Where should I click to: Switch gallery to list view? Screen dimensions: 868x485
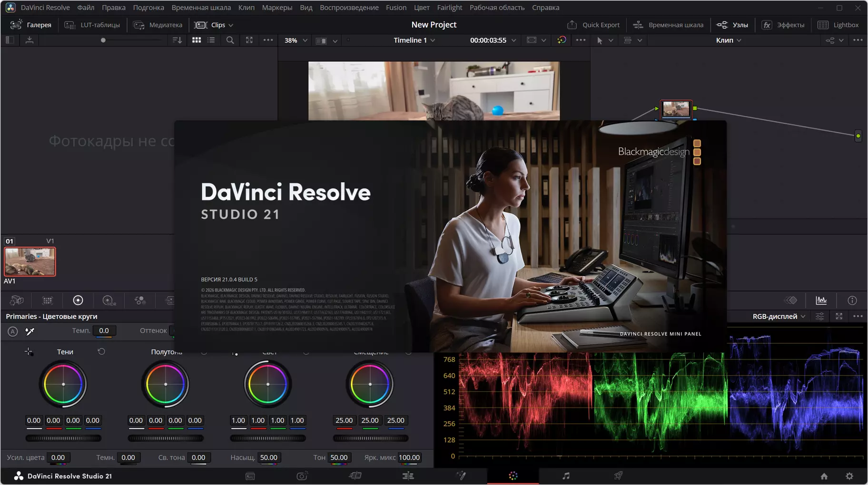tap(211, 40)
